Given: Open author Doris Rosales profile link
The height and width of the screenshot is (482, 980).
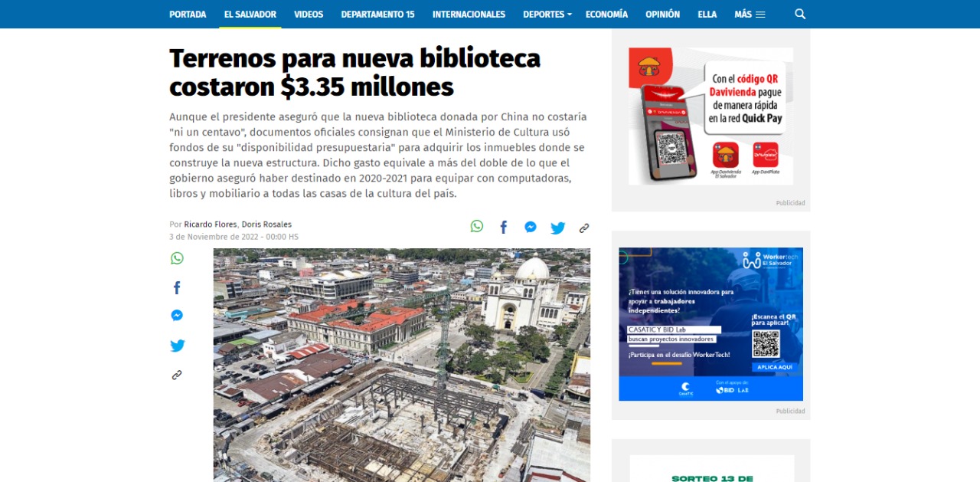Looking at the screenshot, I should (266, 225).
